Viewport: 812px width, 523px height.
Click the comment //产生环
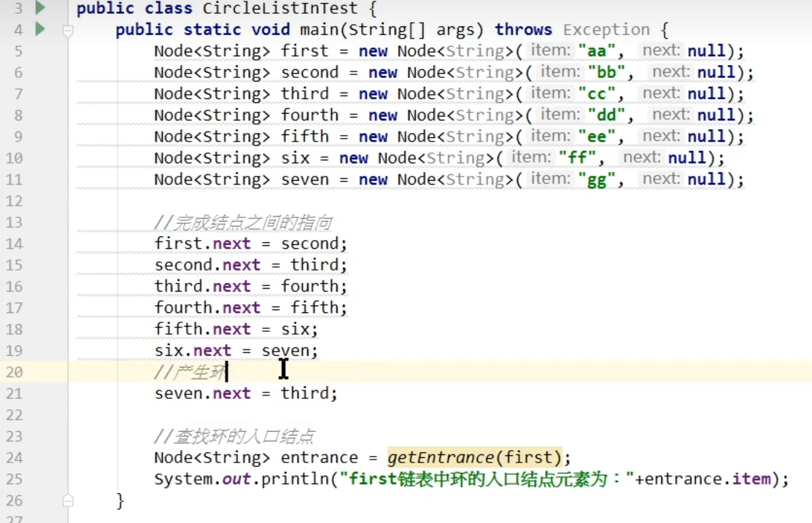tap(190, 372)
